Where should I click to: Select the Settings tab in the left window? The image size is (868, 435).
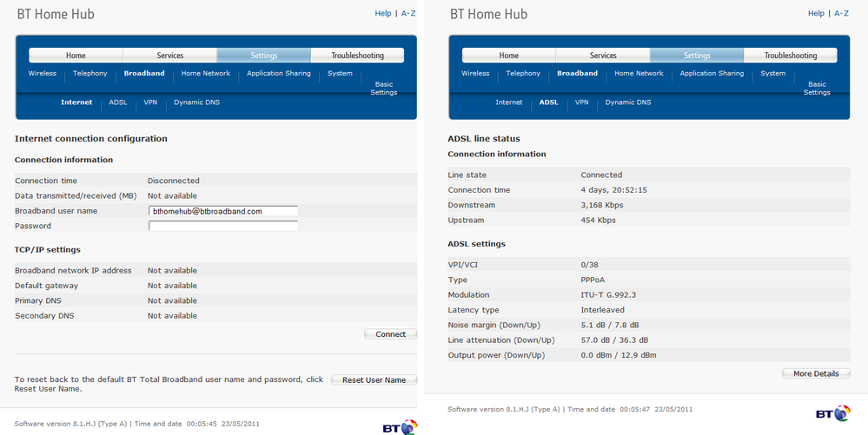pyautogui.click(x=264, y=56)
